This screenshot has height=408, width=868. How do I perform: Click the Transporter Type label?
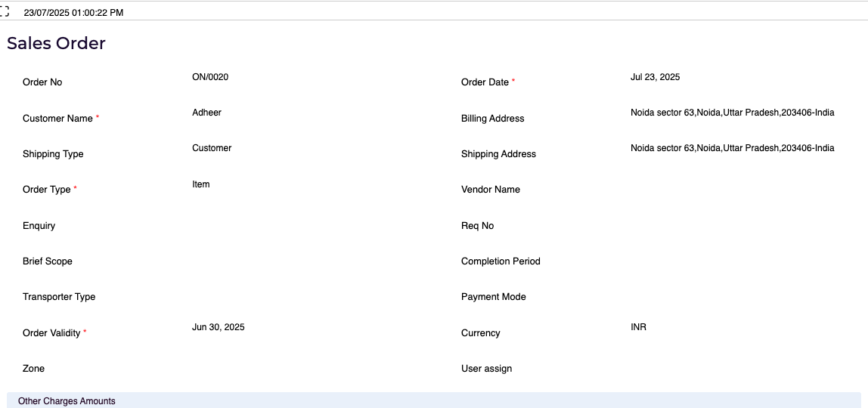tap(59, 297)
